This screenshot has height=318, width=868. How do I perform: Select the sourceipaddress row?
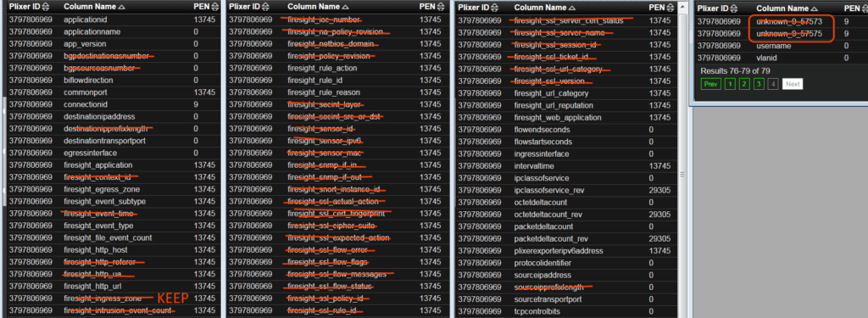(x=565, y=276)
